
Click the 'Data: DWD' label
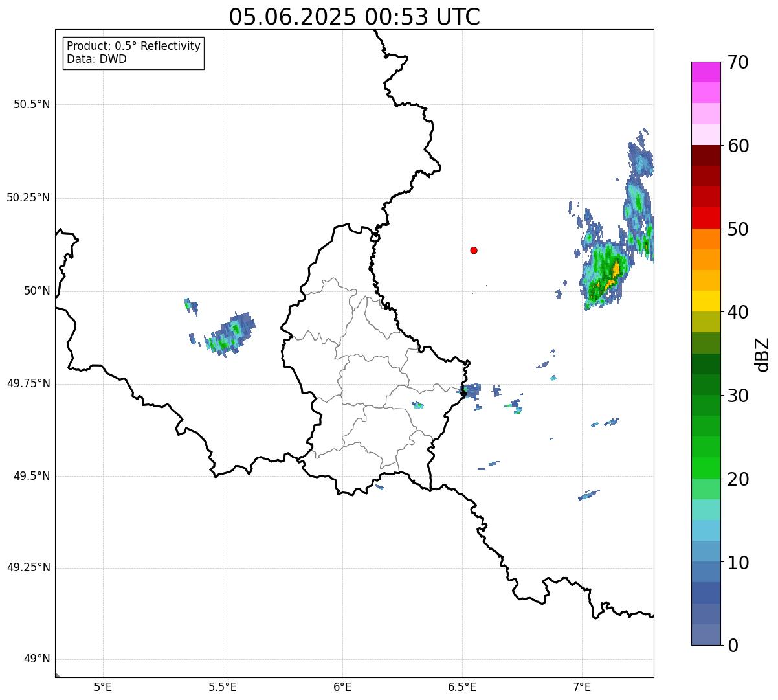tap(96, 60)
